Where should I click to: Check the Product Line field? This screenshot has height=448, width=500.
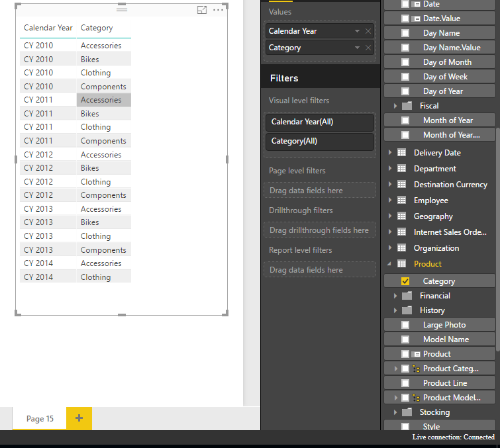click(x=405, y=383)
